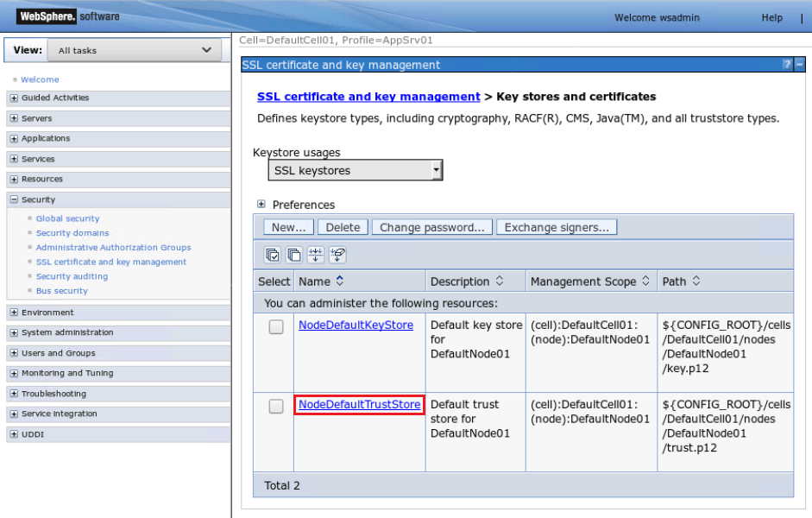Expand the Services navigation node

point(14,159)
